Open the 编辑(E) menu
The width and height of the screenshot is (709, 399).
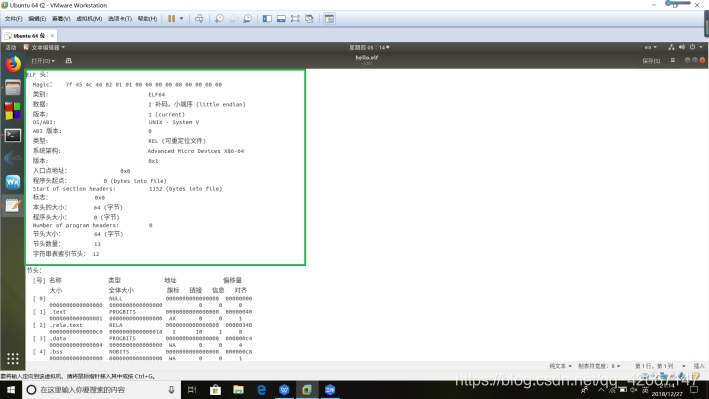click(37, 19)
